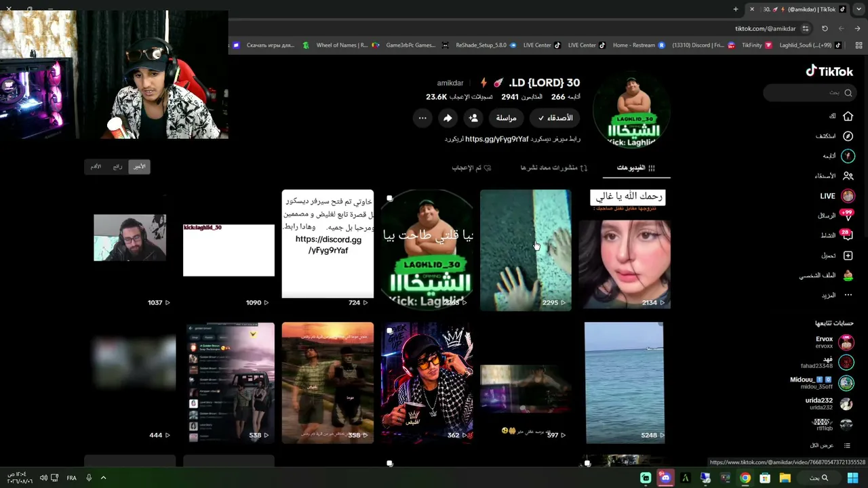
Task: Open File Explorer from the taskbar
Action: [785, 478]
